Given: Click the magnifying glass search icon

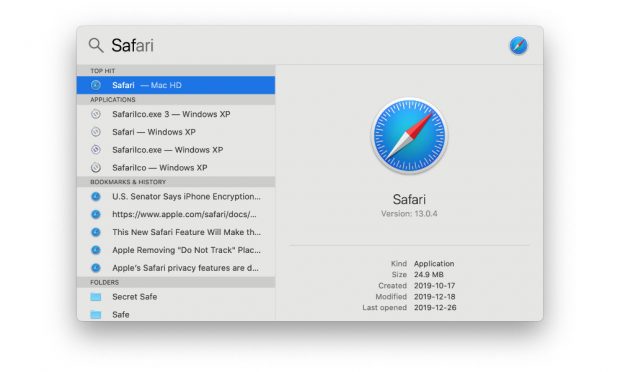Looking at the screenshot, I should pyautogui.click(x=96, y=45).
